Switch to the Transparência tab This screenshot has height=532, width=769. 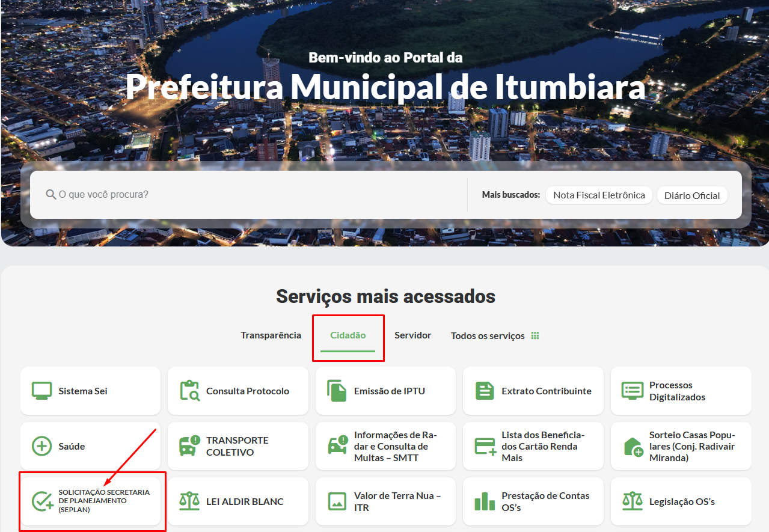click(271, 335)
